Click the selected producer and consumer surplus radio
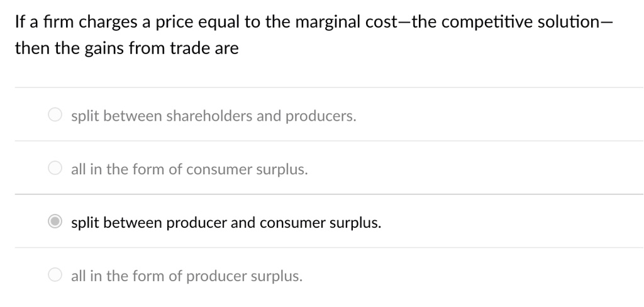The image size is (644, 307). tap(55, 221)
